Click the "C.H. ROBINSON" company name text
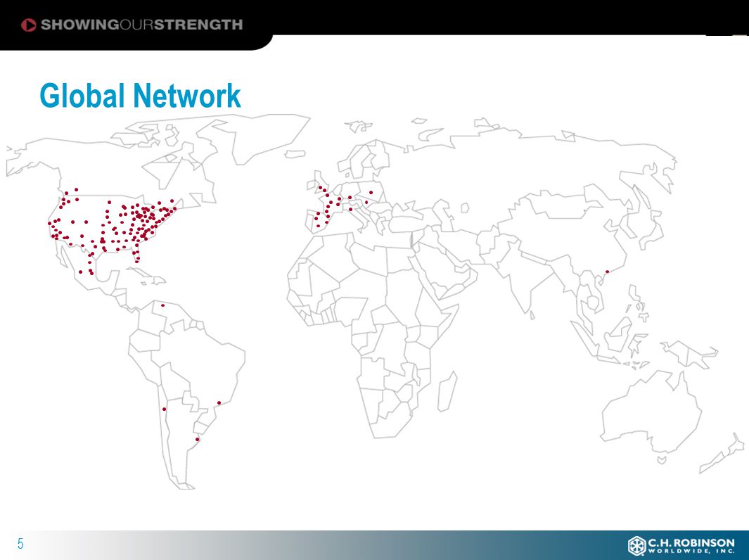 pyautogui.click(x=691, y=543)
